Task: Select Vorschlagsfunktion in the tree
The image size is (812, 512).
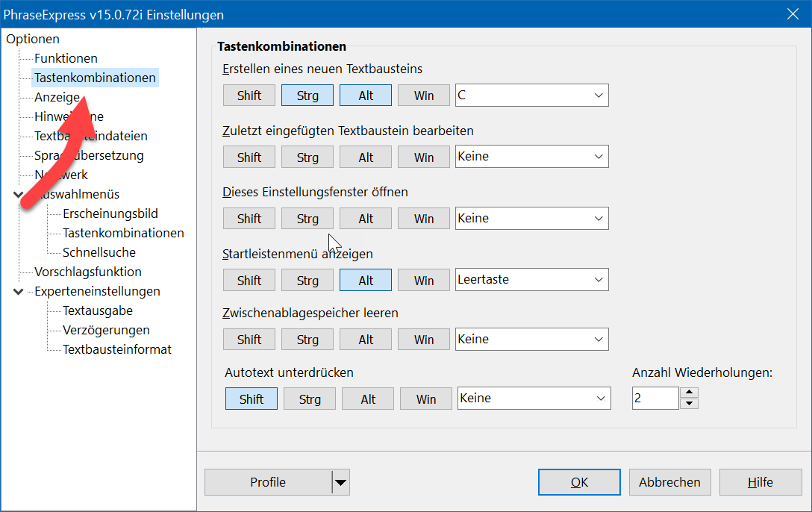Action: point(87,272)
